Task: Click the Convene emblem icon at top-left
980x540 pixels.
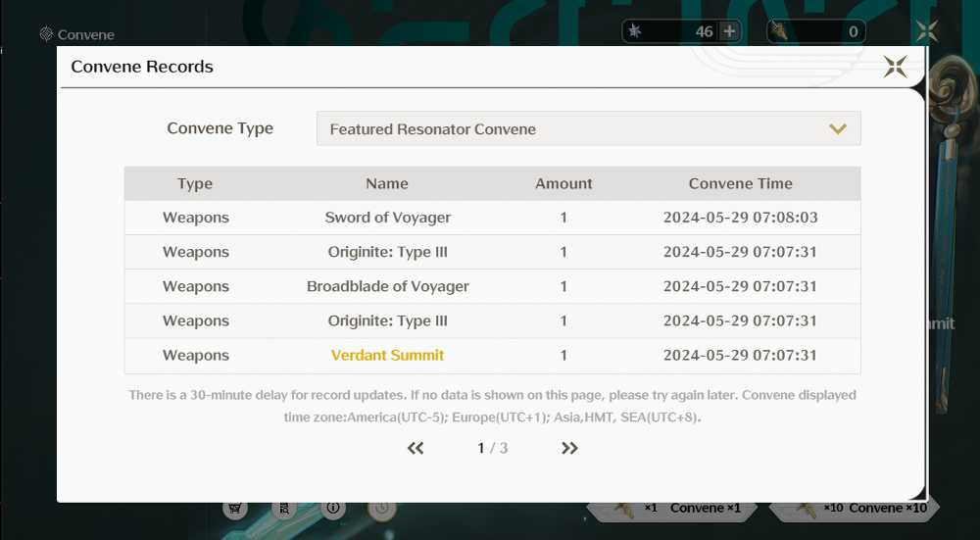Action: (x=46, y=33)
